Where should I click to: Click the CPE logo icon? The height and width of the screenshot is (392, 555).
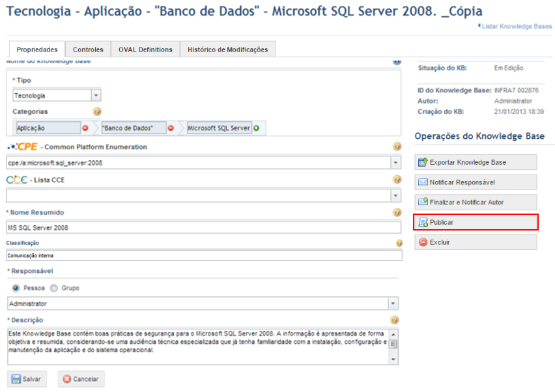22,147
